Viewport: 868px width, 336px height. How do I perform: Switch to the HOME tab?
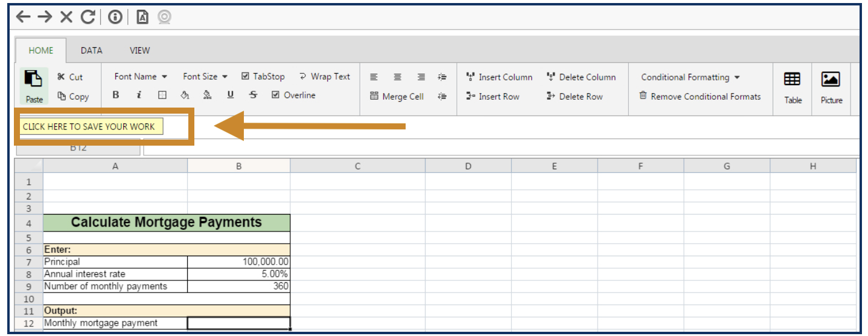click(x=40, y=50)
